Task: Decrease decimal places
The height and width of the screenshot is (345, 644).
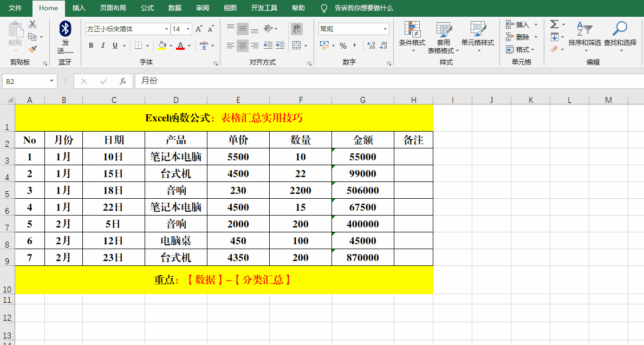Action: pyautogui.click(x=383, y=45)
